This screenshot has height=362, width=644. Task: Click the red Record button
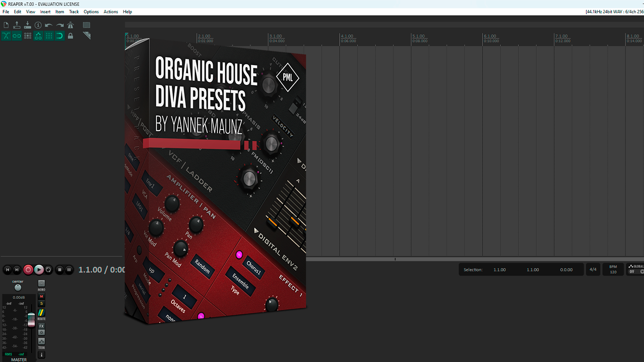tap(28, 270)
